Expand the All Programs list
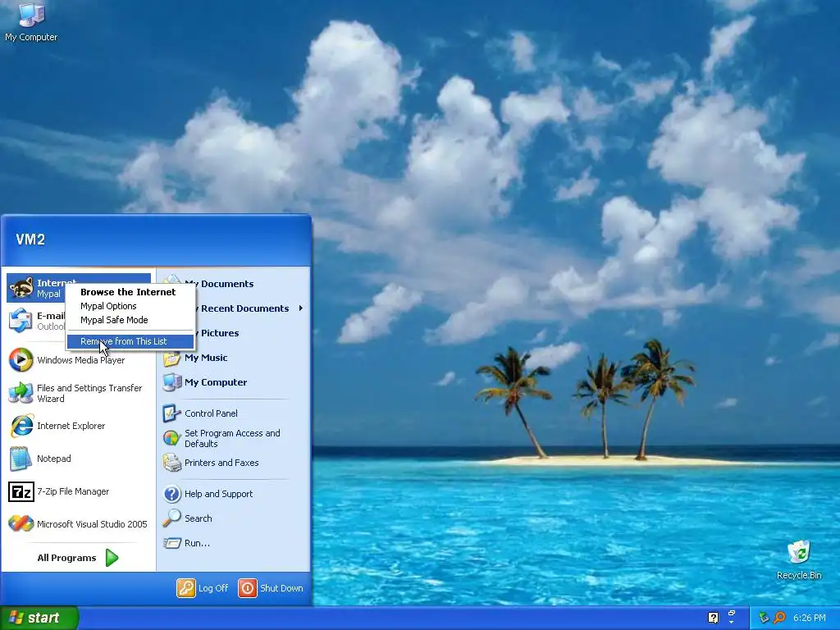This screenshot has height=630, width=840. [x=78, y=558]
